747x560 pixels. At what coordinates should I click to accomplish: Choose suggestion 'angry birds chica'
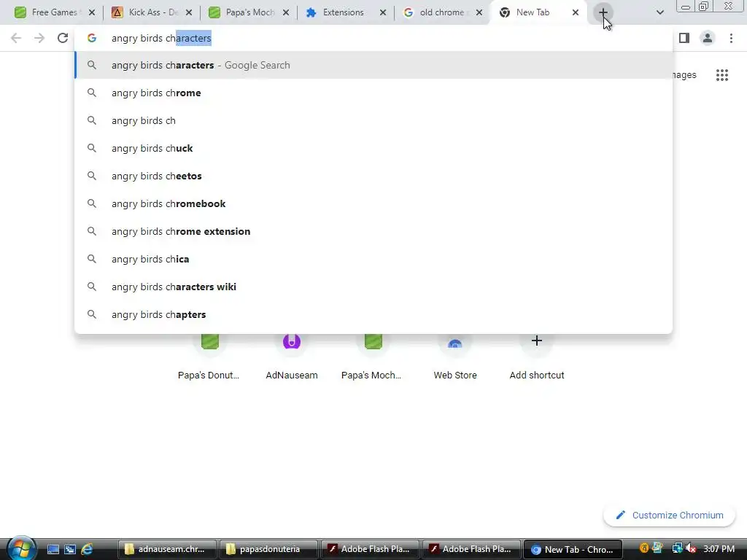tap(373, 259)
